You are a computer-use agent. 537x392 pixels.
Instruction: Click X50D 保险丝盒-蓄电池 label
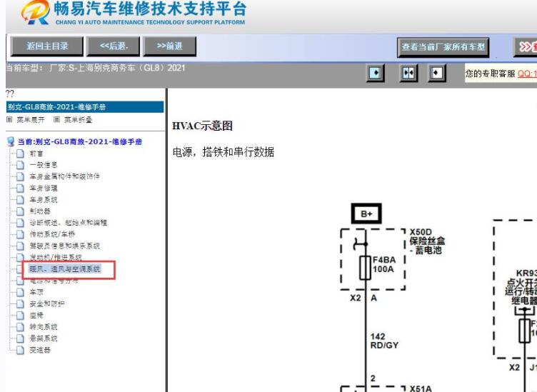[428, 241]
